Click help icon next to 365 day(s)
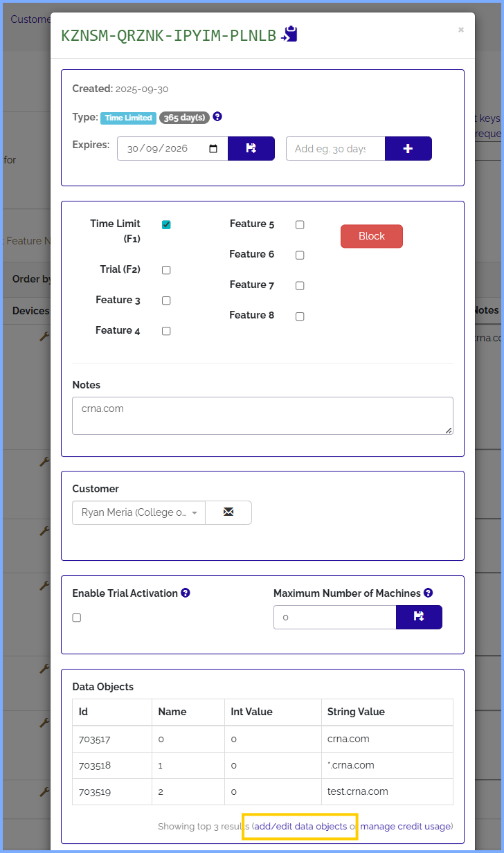The image size is (504, 853). pyautogui.click(x=217, y=117)
